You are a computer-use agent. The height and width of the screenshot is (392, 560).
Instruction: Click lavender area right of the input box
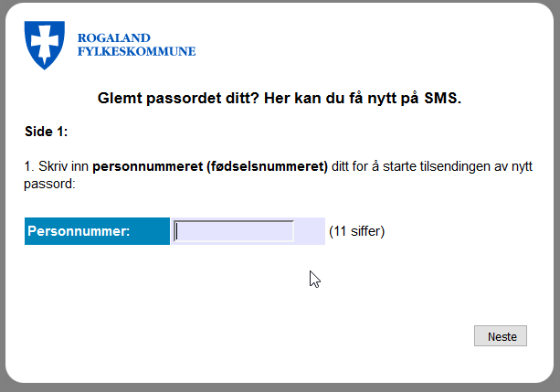pyautogui.click(x=310, y=231)
